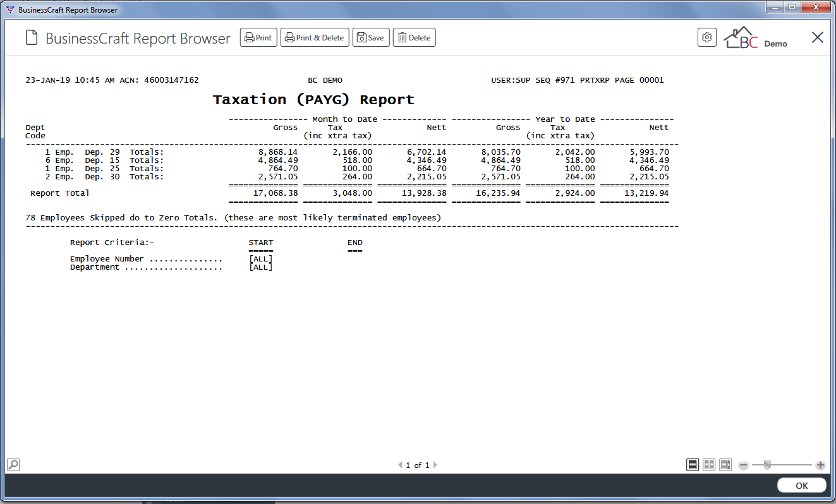Image resolution: width=836 pixels, height=504 pixels.
Task: Click the 'Dept Code' column header
Action: [35, 131]
